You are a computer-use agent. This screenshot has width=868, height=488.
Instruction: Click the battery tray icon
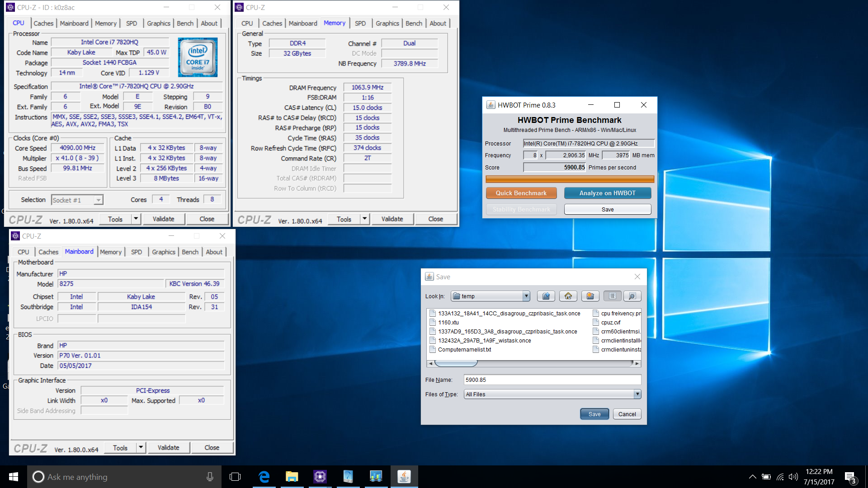766,477
